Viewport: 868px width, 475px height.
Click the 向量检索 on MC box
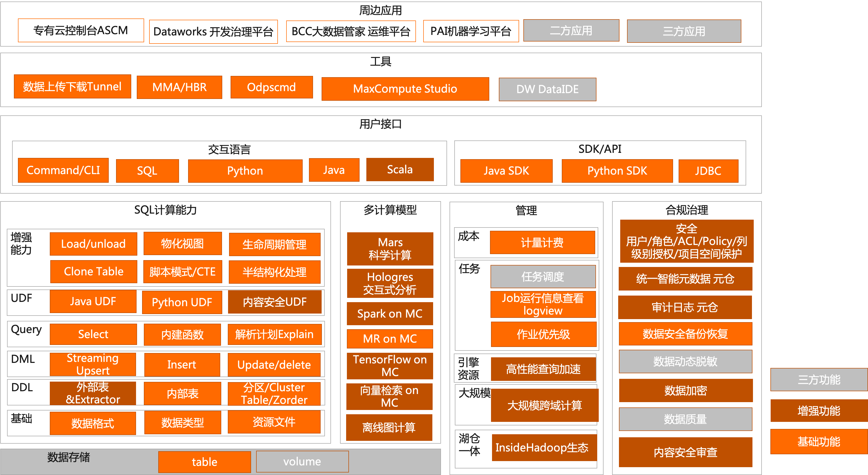[x=390, y=397]
